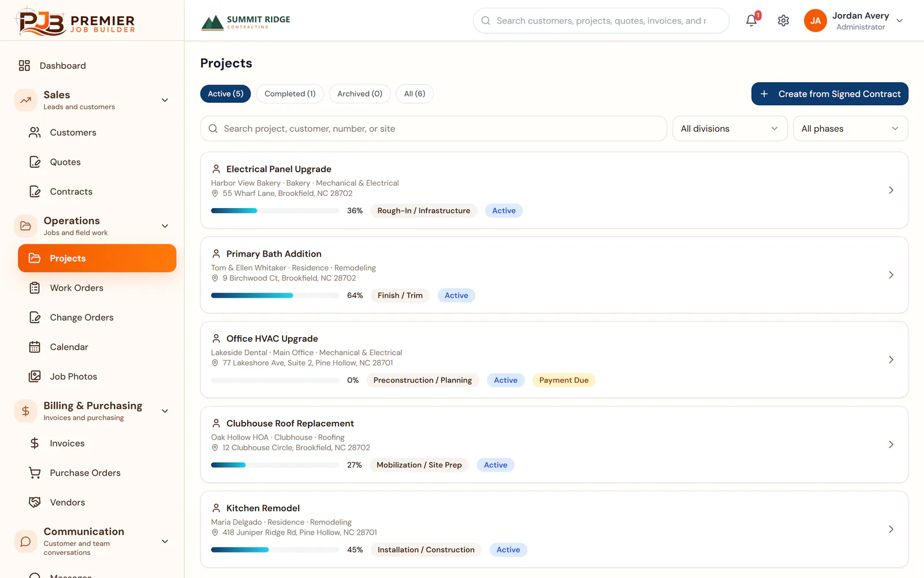924x578 pixels.
Task: Collapse the Operations section chevron
Action: pos(165,226)
